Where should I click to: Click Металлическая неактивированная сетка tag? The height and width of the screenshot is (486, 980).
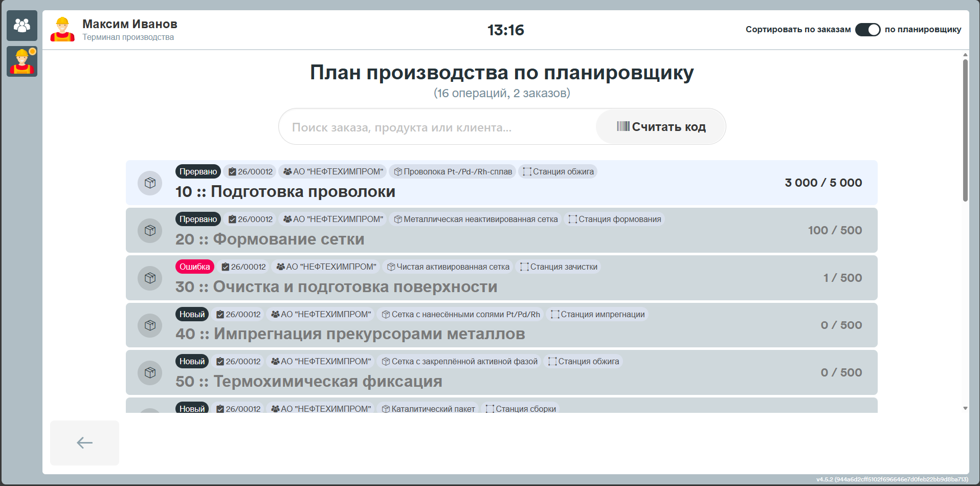(476, 219)
